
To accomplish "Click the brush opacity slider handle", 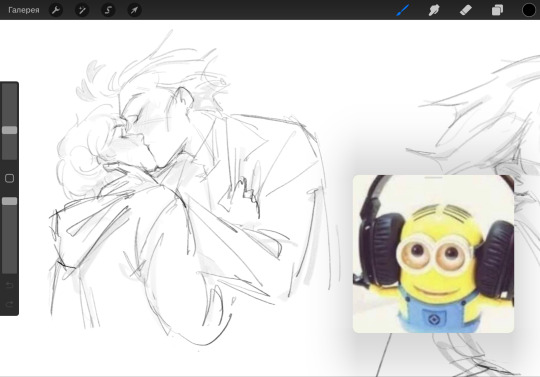I will 10,201.
